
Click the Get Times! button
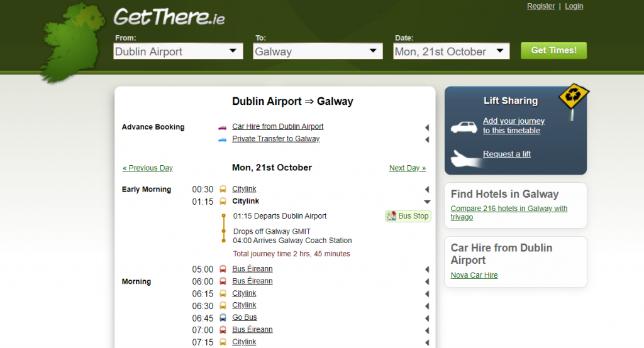pyautogui.click(x=553, y=50)
